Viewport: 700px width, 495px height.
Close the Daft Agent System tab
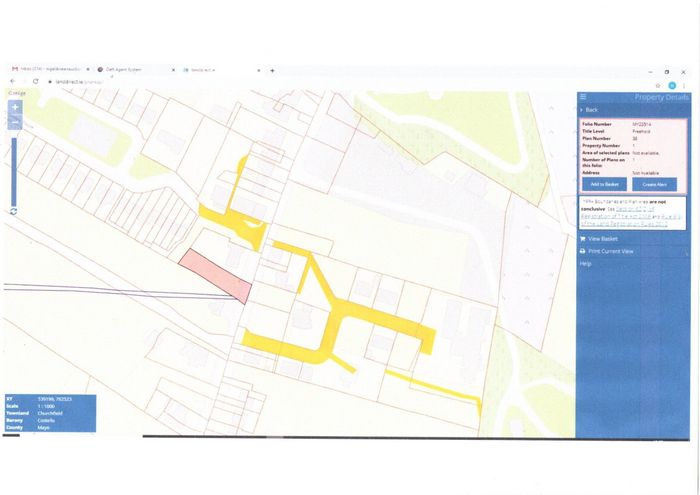pos(173,70)
